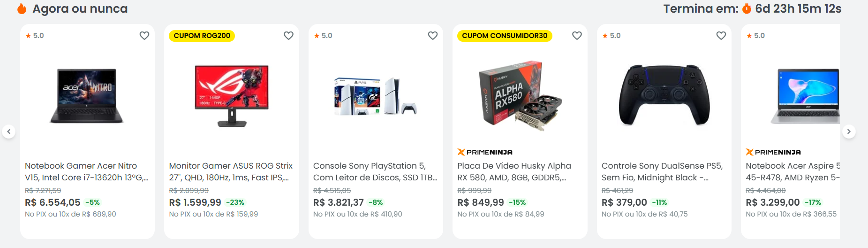This screenshot has width=868, height=248.
Task: Open the DualSense controller image
Action: (664, 95)
